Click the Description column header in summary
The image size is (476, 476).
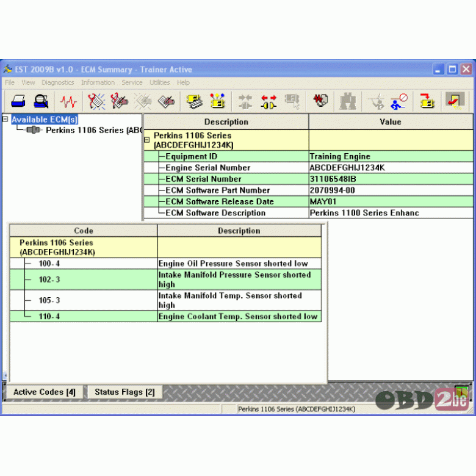[226, 121]
